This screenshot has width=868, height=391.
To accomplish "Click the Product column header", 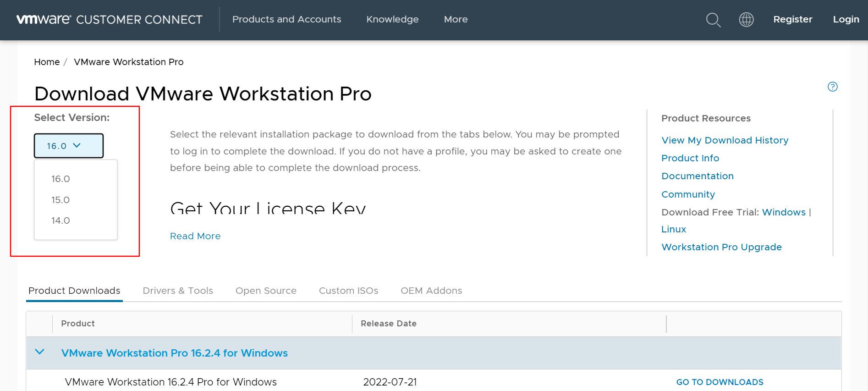I will point(78,324).
